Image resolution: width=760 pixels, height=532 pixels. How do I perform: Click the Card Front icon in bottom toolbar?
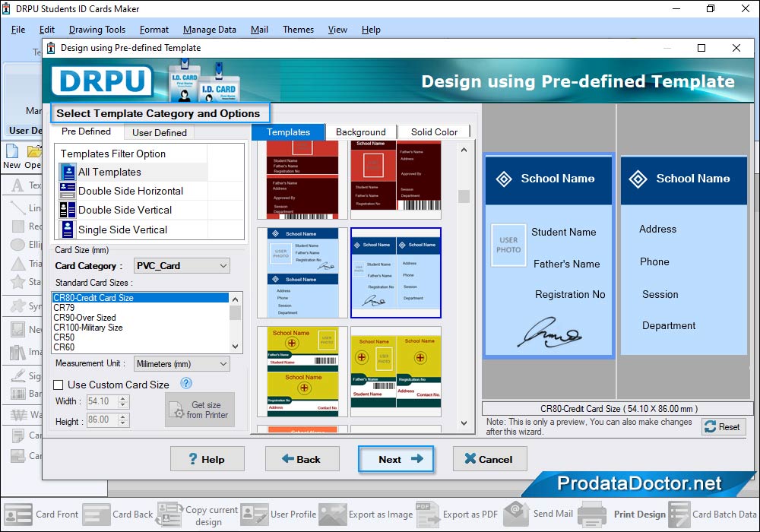tap(18, 514)
